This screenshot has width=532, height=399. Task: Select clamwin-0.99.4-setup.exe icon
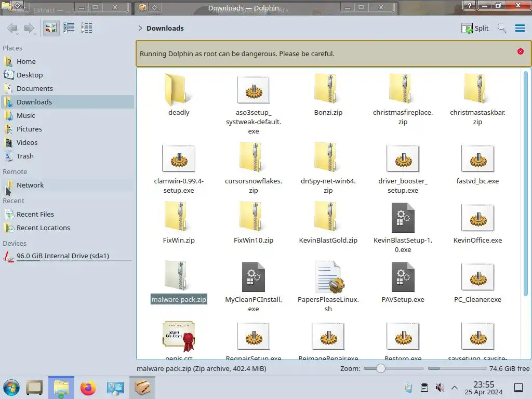pyautogui.click(x=179, y=159)
